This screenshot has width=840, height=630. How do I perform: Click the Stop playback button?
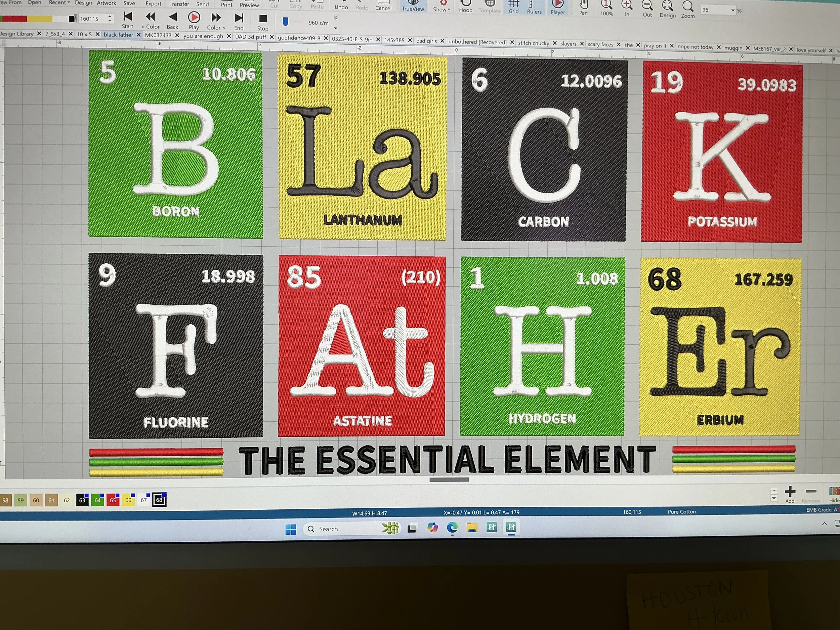262,19
